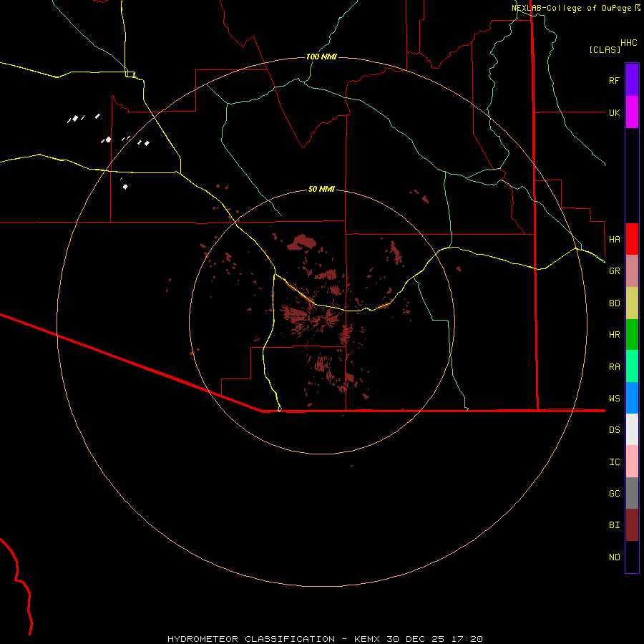Click the WS blue legend swatch
644x644 pixels.
(x=632, y=398)
